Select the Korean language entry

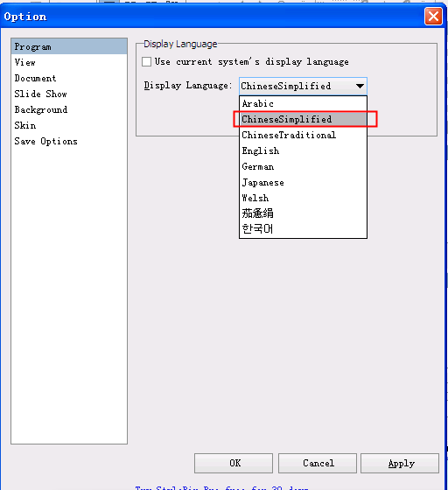pos(303,229)
